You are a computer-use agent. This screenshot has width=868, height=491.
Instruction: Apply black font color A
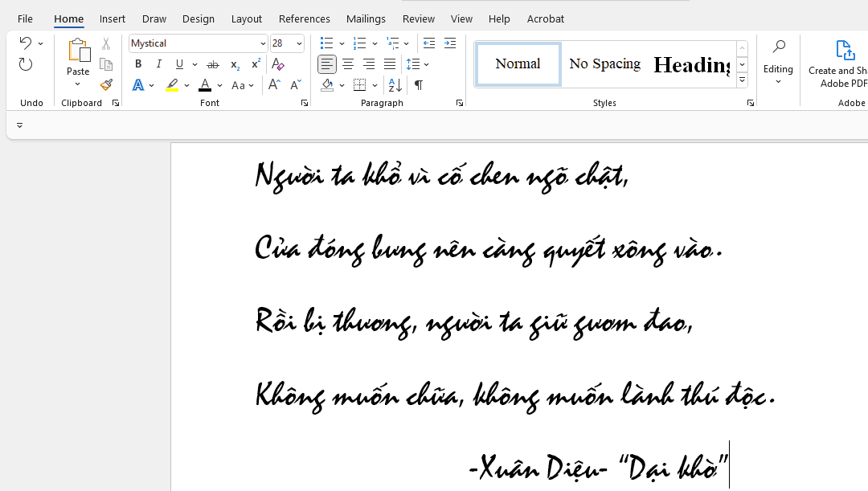pos(205,85)
